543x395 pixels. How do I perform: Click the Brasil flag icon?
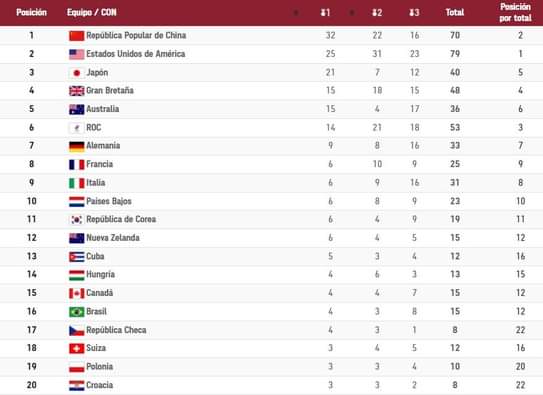tap(77, 312)
